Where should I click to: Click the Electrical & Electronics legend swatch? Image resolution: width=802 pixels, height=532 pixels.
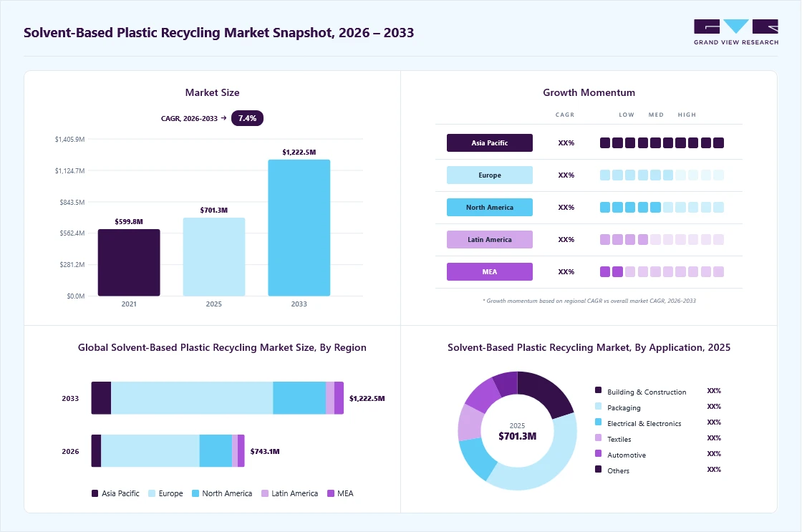[x=599, y=422]
